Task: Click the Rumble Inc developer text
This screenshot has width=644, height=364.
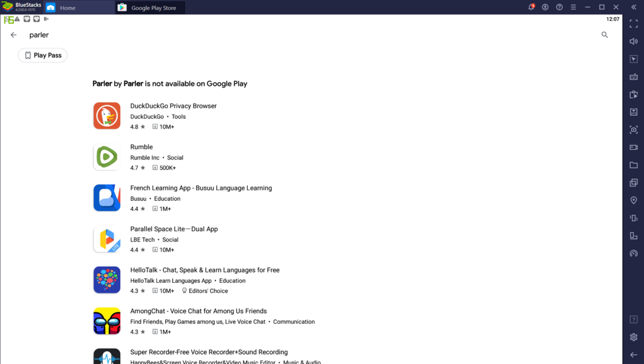Action: (x=144, y=158)
